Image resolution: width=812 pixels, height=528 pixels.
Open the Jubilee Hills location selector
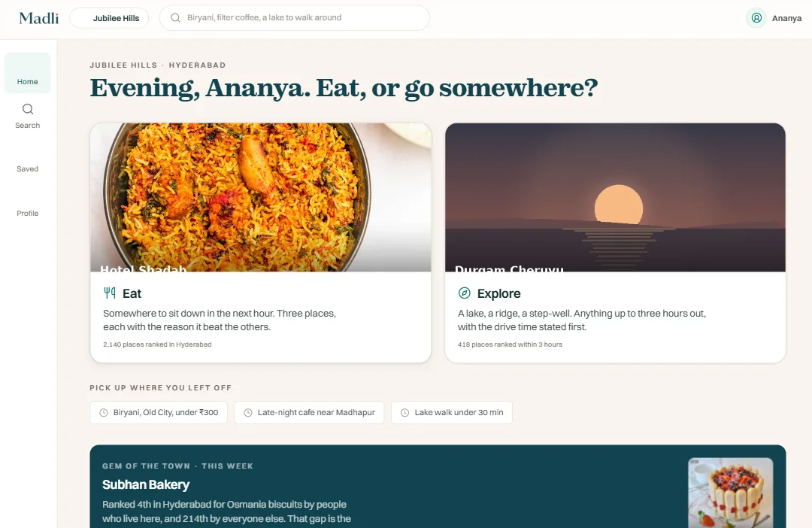(x=109, y=18)
